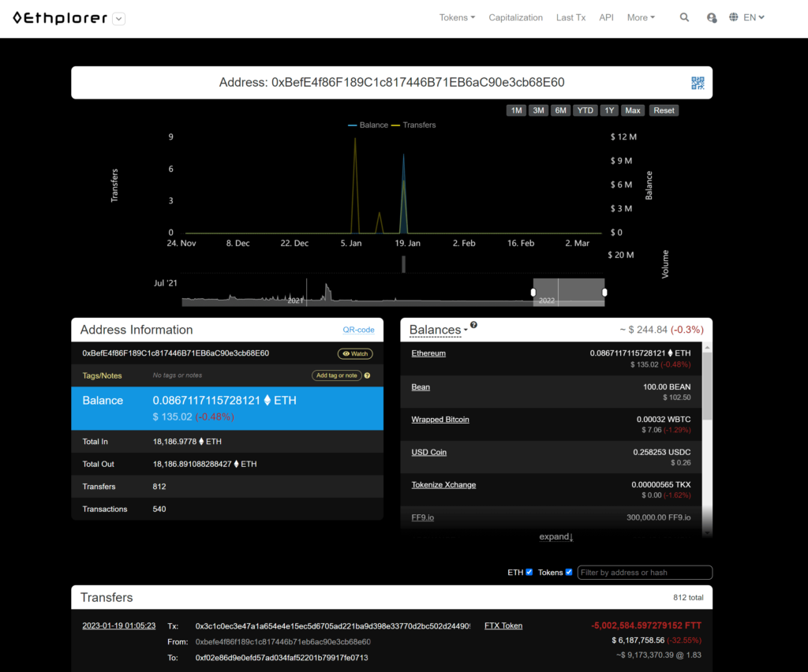Click the Ethplorer logo
This screenshot has width=808, height=672.
[60, 18]
